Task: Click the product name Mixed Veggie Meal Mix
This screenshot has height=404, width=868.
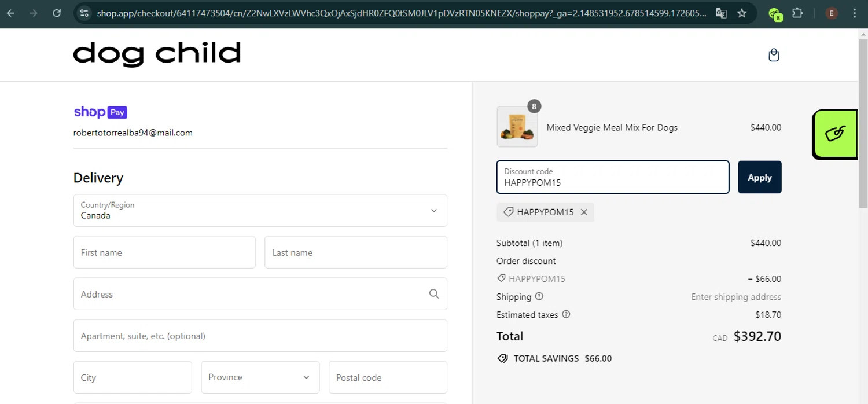Action: tap(612, 127)
